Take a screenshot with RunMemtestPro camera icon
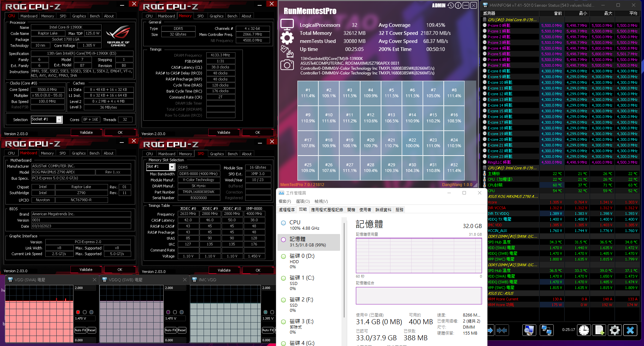The width and height of the screenshot is (644, 346). coord(287,65)
